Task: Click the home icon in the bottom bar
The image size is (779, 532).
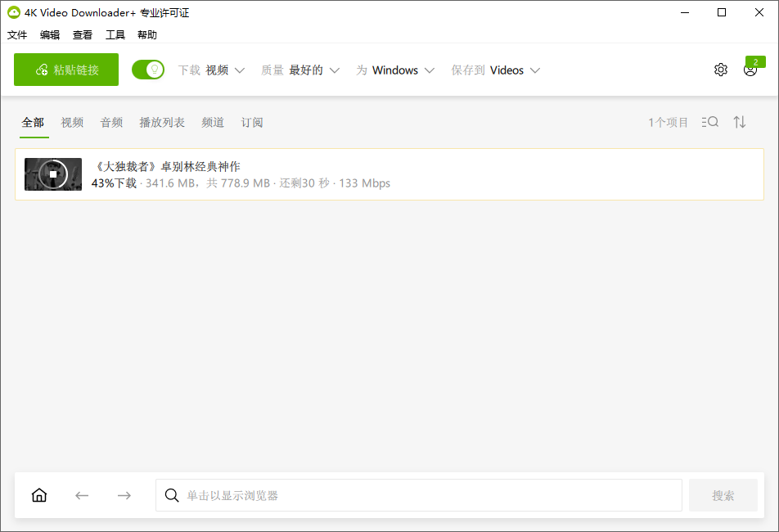Action: tap(38, 495)
